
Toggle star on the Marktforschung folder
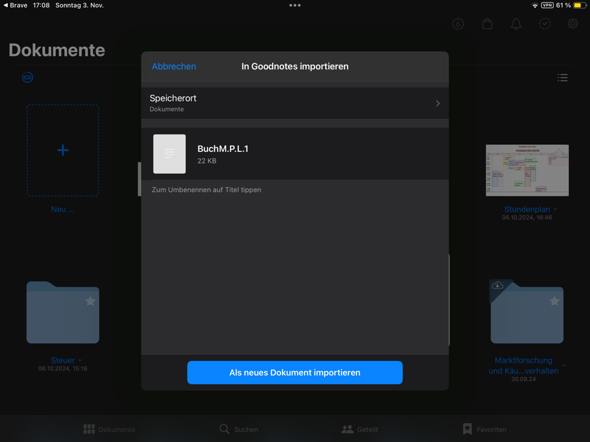pos(554,301)
